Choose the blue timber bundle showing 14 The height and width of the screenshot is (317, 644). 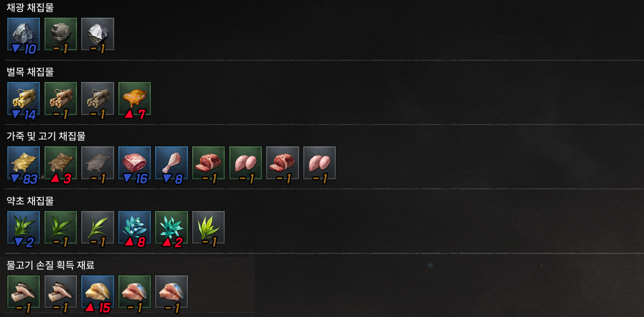tap(24, 98)
